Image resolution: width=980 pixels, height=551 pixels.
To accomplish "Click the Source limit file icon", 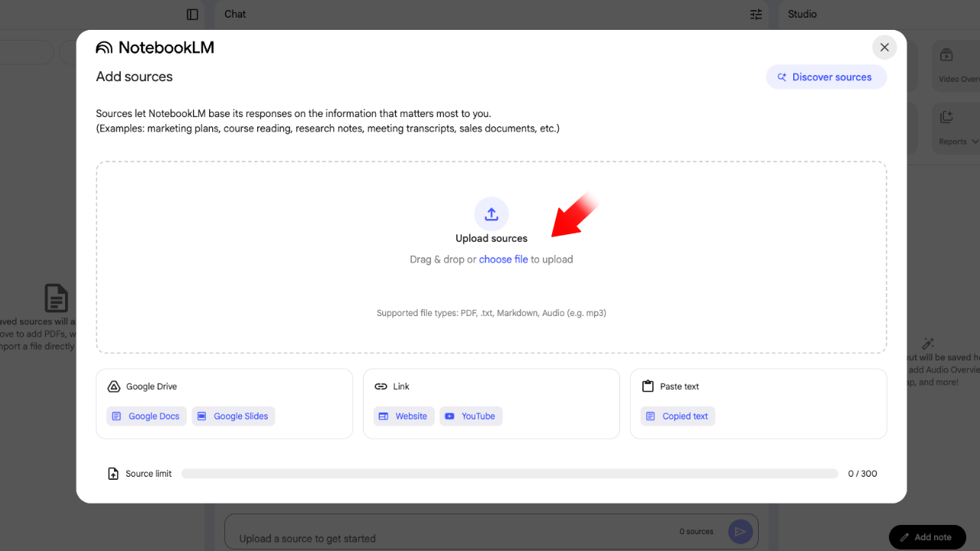I will tap(113, 474).
